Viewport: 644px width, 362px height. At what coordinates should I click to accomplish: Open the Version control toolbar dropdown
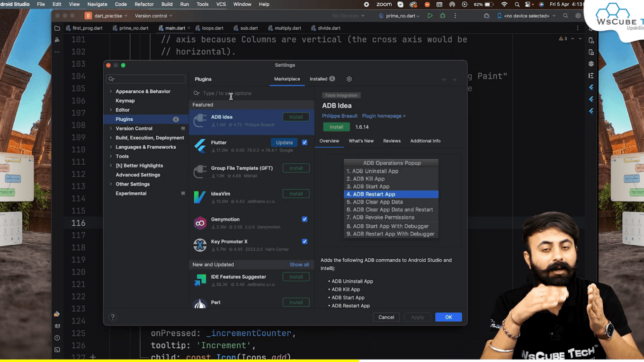click(x=153, y=16)
